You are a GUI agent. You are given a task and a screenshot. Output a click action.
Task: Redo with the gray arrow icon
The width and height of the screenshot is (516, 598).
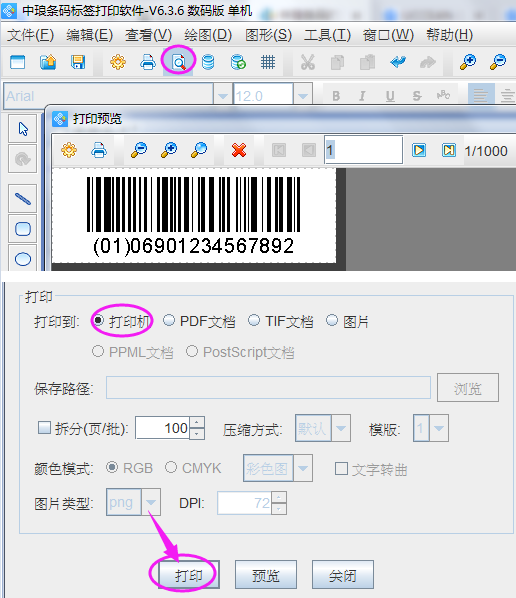[x=428, y=62]
